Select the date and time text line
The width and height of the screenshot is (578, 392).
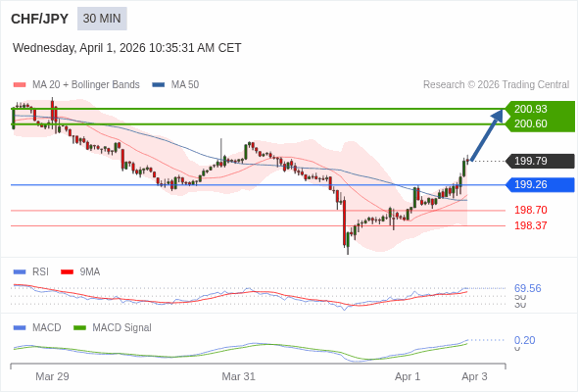pos(126,48)
